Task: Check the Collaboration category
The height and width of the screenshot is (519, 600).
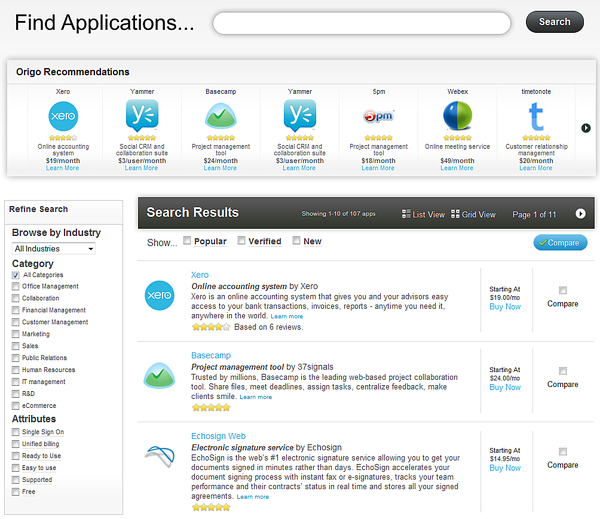Action: [15, 298]
